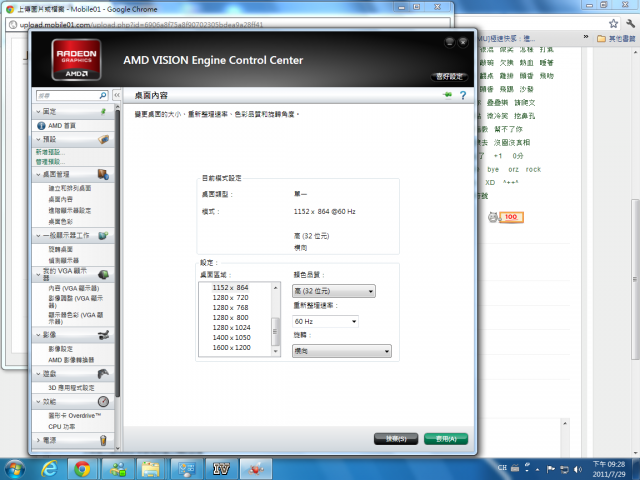Screen dimensions: 640x480
Task: Click the 效能 gauge icon
Action: click(103, 402)
